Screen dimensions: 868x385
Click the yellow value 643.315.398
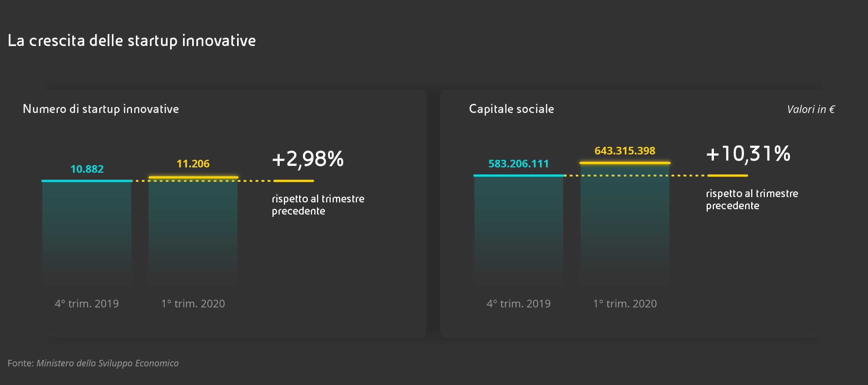(x=625, y=151)
